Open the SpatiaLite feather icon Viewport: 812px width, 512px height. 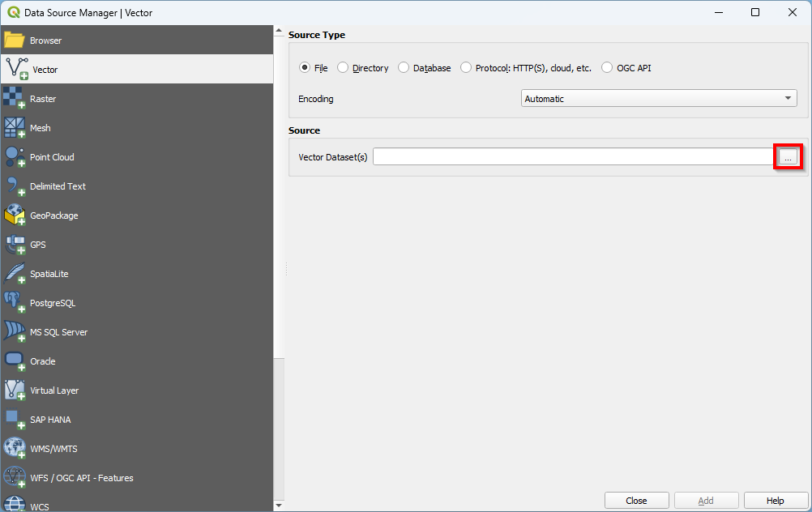(15, 274)
